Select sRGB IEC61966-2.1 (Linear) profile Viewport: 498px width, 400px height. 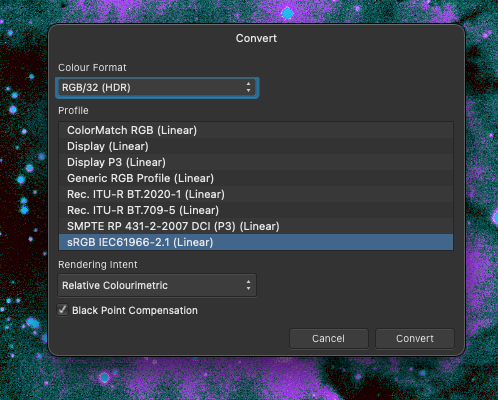pyautogui.click(x=256, y=242)
